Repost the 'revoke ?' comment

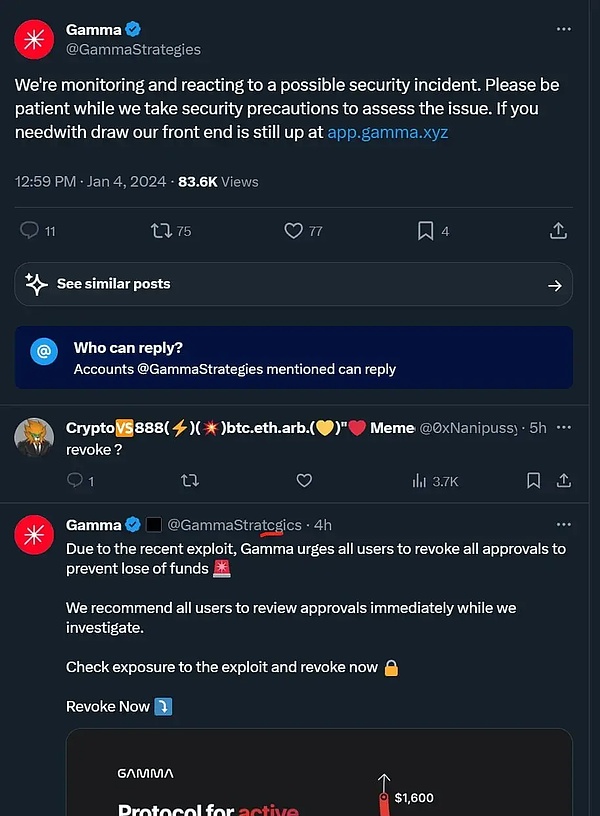pyautogui.click(x=189, y=481)
